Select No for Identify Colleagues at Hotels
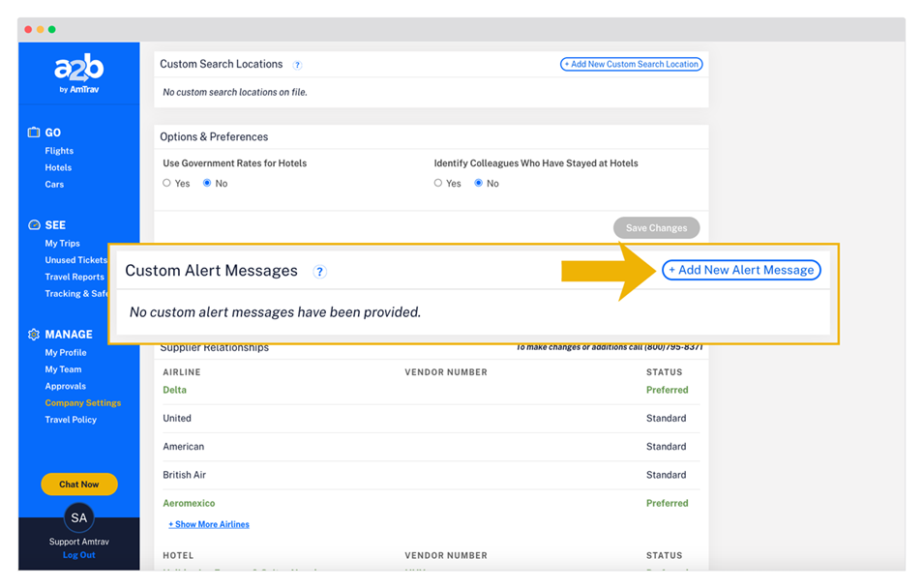Viewport: 923px width, 588px height. (x=478, y=183)
